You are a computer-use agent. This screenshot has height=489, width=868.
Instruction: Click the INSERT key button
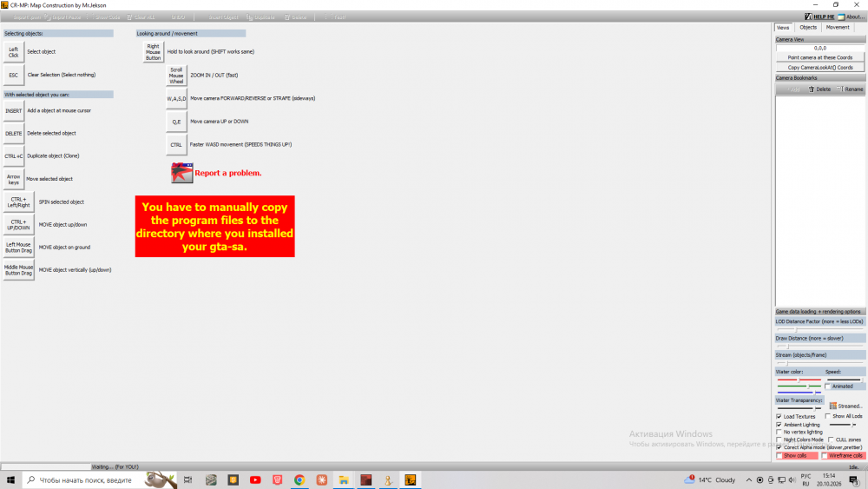coord(13,111)
